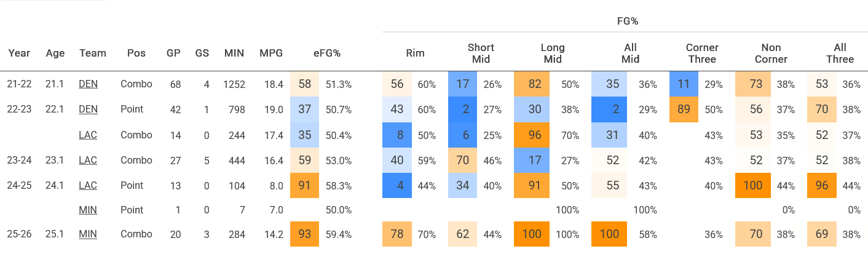
Task: Click the Year column header
Action: pyautogui.click(x=19, y=54)
